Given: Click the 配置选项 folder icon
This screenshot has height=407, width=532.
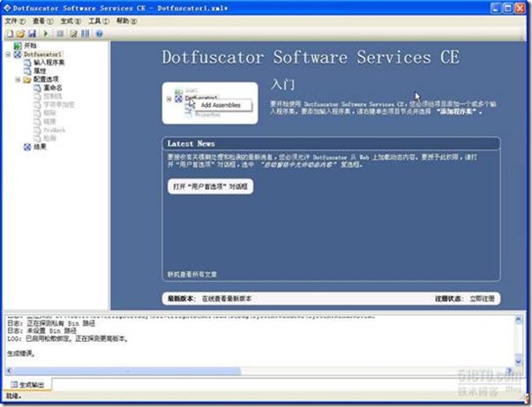Looking at the screenshot, I should pyautogui.click(x=27, y=79).
